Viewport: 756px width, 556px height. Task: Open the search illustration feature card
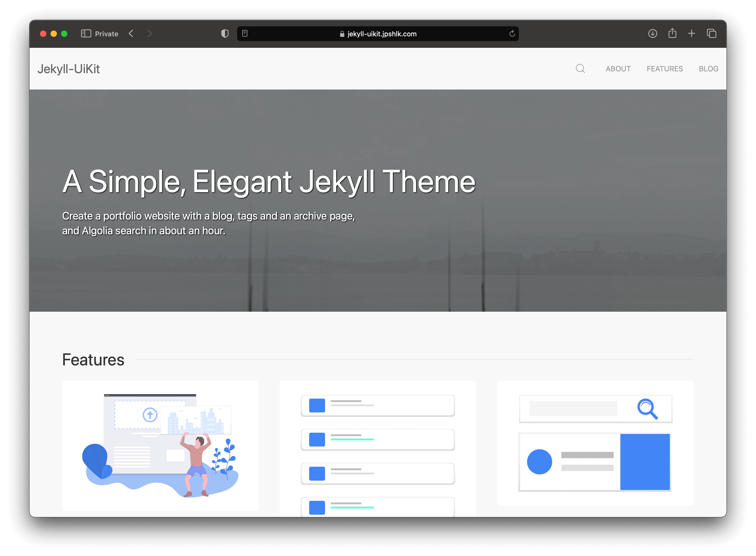point(595,443)
